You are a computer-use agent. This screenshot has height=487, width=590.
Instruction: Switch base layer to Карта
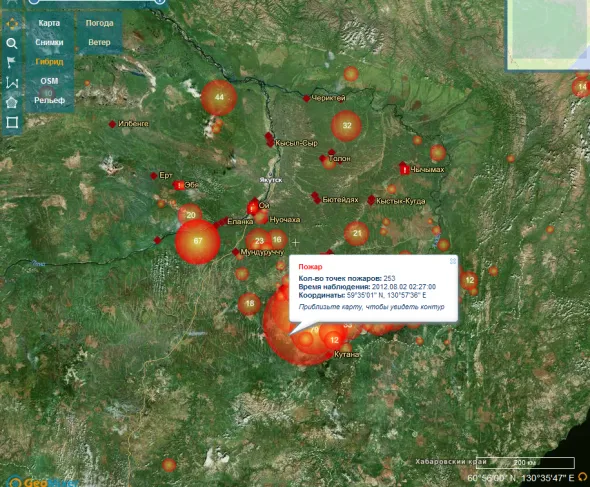pos(49,23)
